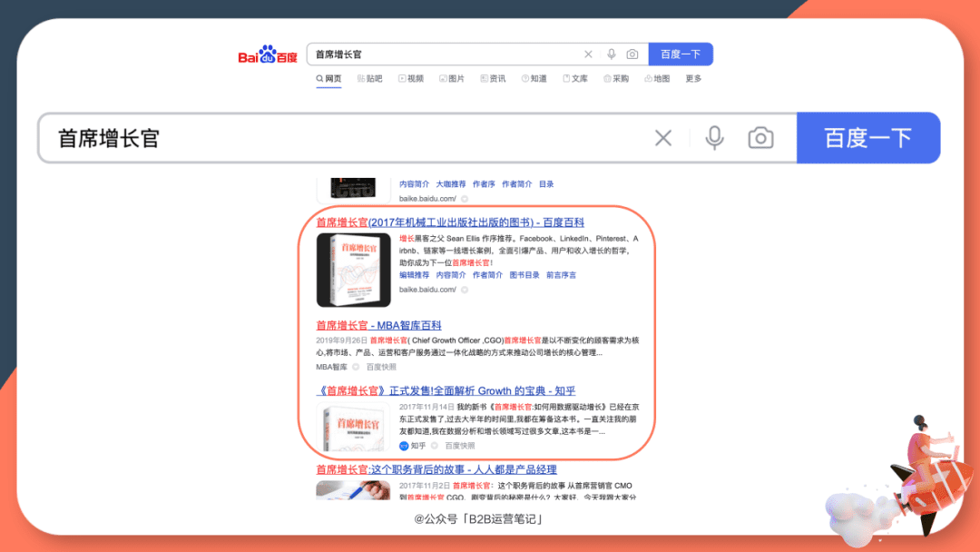980x552 pixels.
Task: Click the large blue 百度一下 button
Action: (x=868, y=138)
